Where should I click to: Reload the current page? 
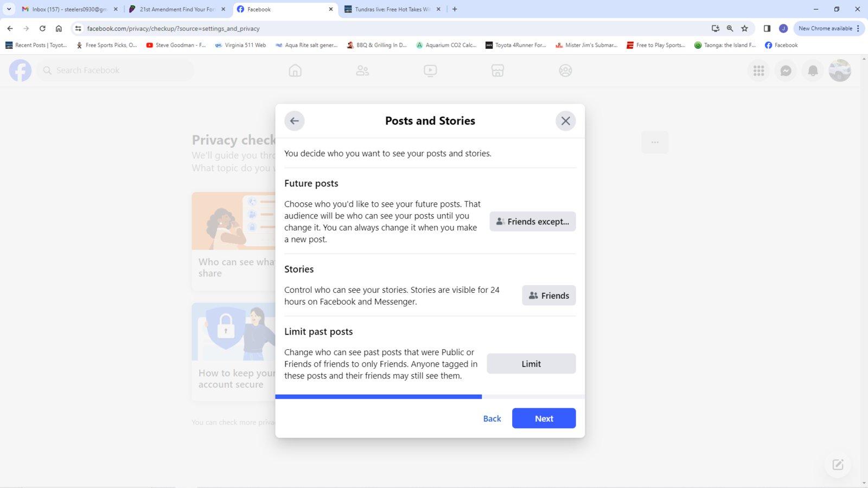coord(42,28)
